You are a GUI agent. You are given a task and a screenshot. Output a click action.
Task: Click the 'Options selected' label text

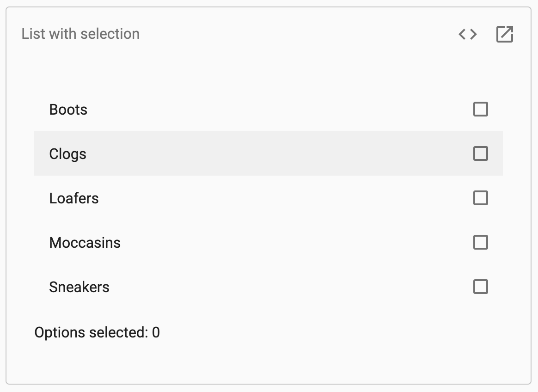click(91, 332)
